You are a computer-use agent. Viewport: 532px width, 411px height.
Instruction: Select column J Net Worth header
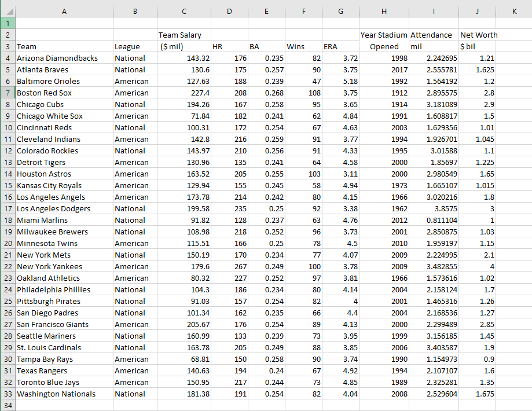coord(477,10)
